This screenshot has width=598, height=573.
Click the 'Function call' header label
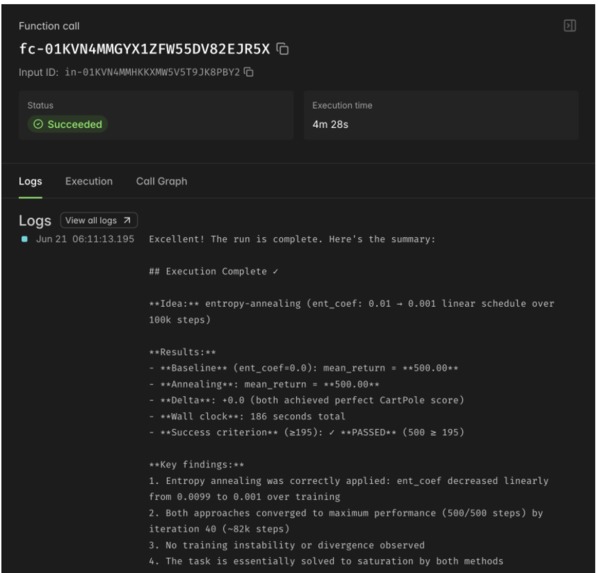point(49,26)
